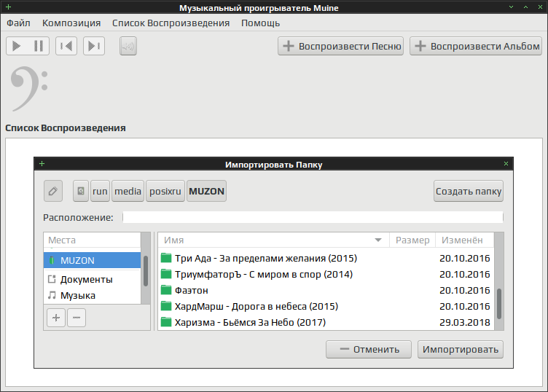Click the Play button
The height and width of the screenshot is (392, 548).
[x=17, y=46]
